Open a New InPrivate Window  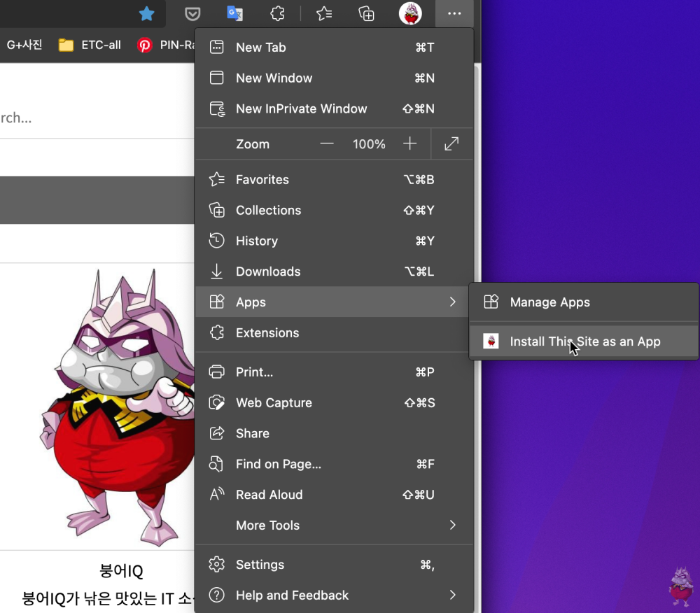coord(334,109)
